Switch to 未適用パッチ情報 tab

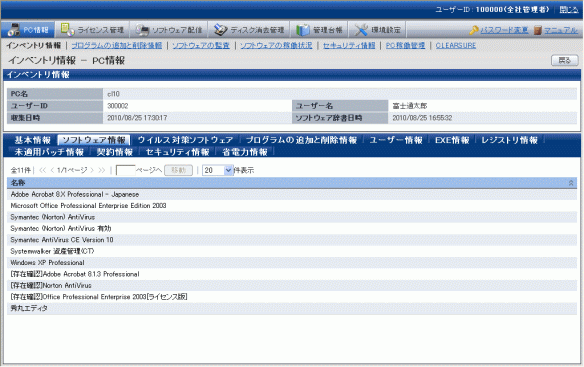49,152
